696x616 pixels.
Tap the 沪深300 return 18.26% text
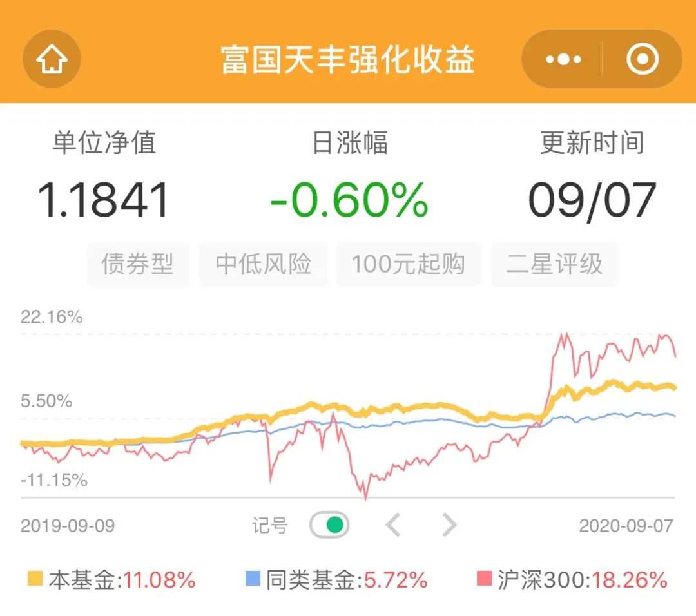630,580
